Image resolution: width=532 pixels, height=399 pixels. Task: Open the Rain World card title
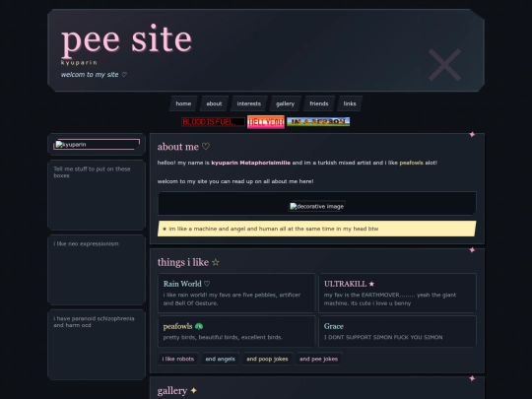click(182, 284)
